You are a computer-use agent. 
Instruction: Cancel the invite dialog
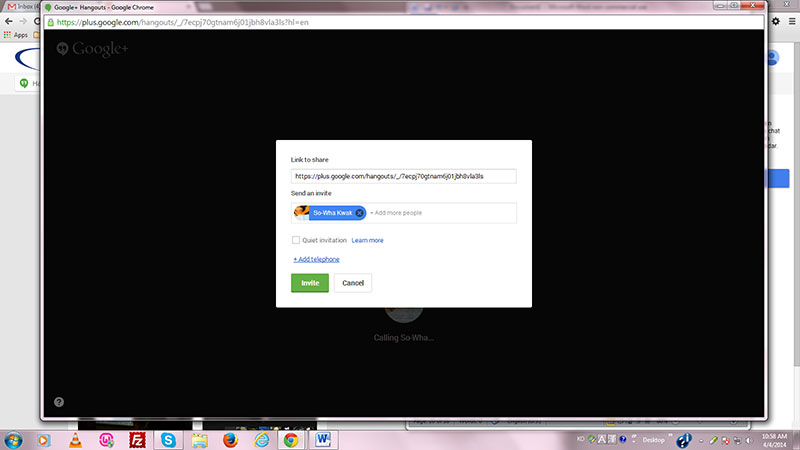click(353, 283)
